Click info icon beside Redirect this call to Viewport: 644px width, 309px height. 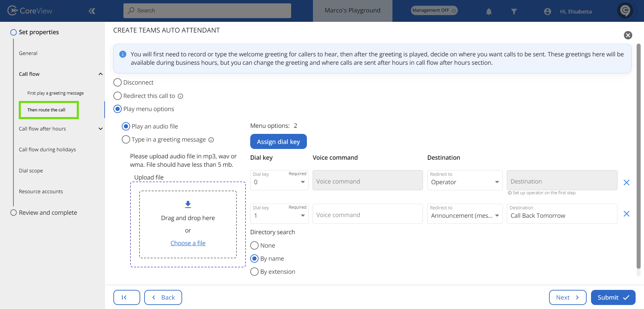point(180,96)
